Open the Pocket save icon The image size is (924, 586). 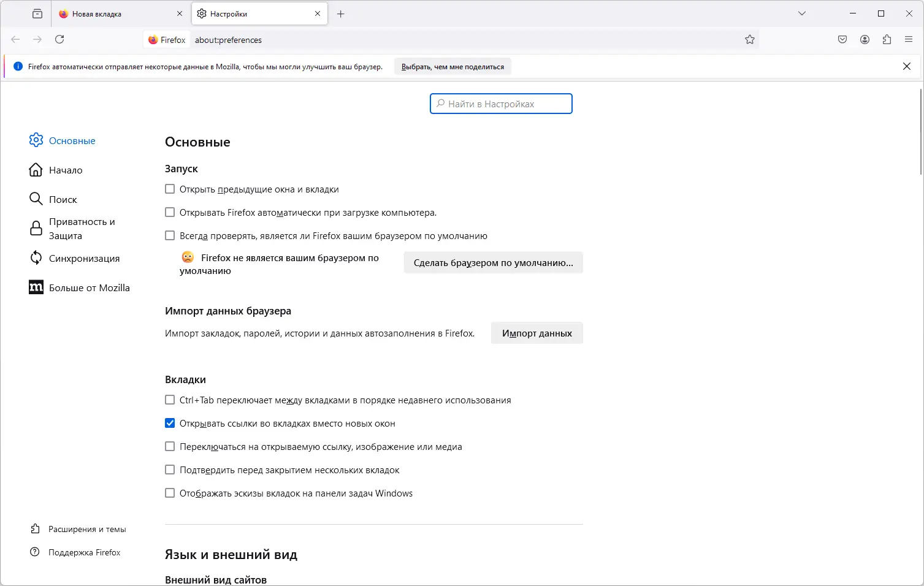pyautogui.click(x=842, y=40)
